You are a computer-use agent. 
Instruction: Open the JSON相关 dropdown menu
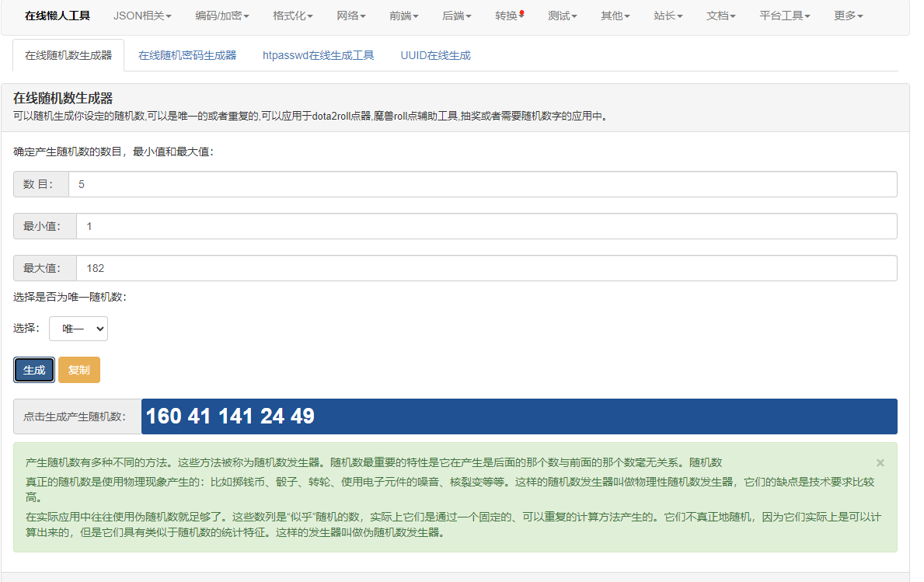coord(142,16)
